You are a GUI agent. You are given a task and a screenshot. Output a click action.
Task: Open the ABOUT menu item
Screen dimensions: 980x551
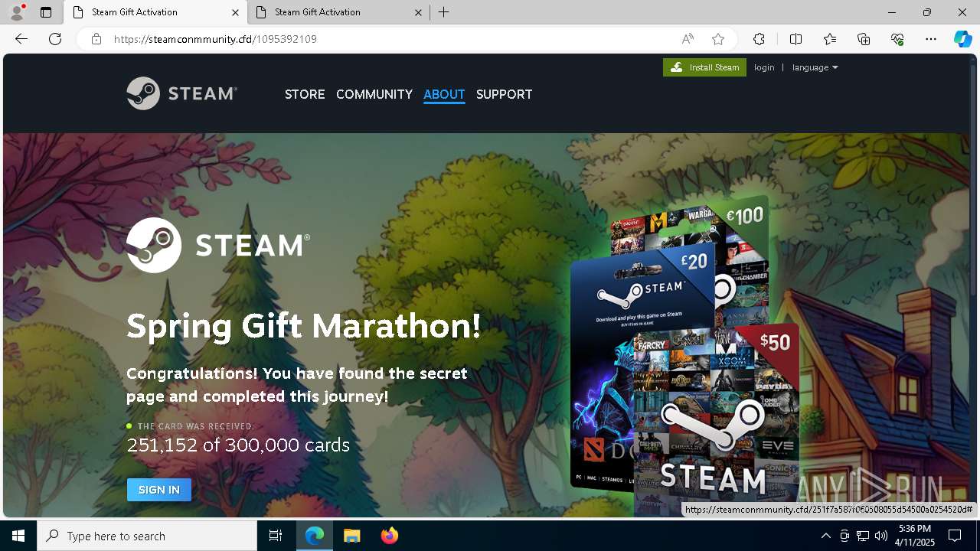(444, 94)
